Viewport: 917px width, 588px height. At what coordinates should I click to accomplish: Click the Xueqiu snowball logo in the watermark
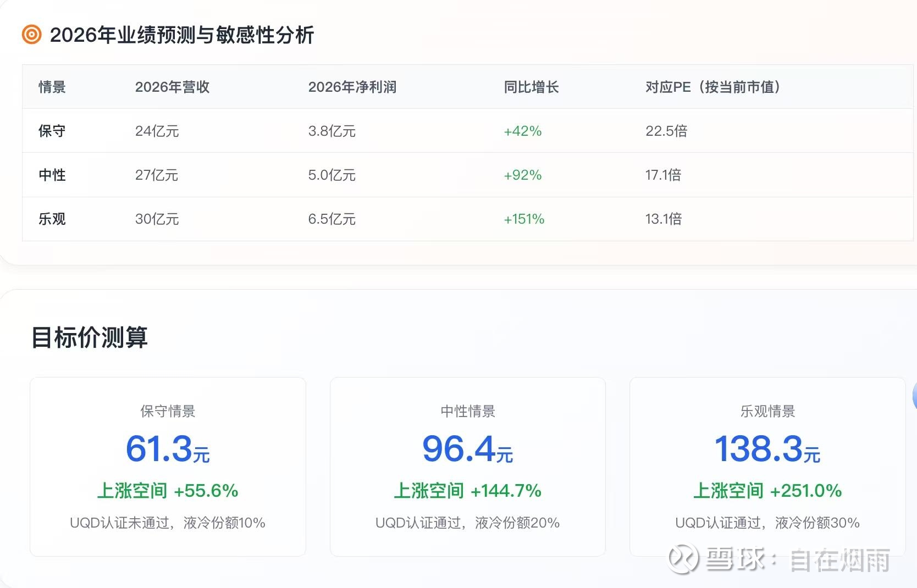coord(683,557)
